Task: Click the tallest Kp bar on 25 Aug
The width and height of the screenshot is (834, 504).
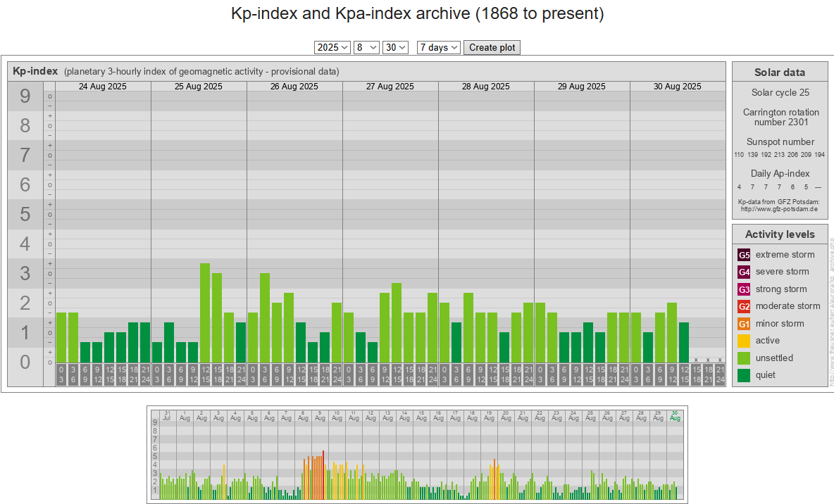Action: 205,313
